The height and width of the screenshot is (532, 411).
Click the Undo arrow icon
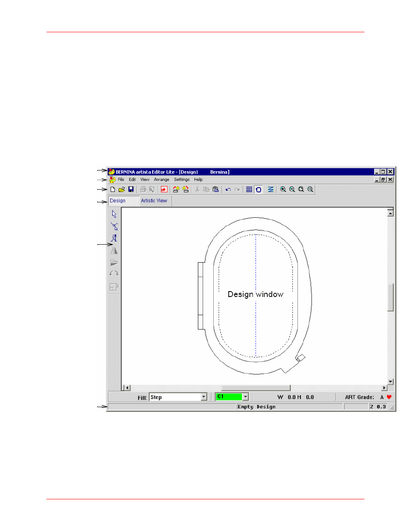(x=228, y=189)
